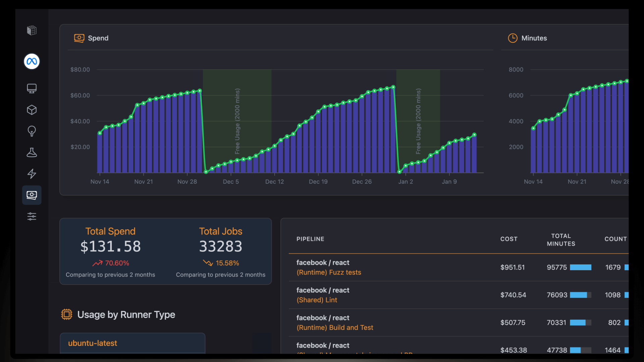
Task: Switch to the Minutes panel
Action: point(534,38)
